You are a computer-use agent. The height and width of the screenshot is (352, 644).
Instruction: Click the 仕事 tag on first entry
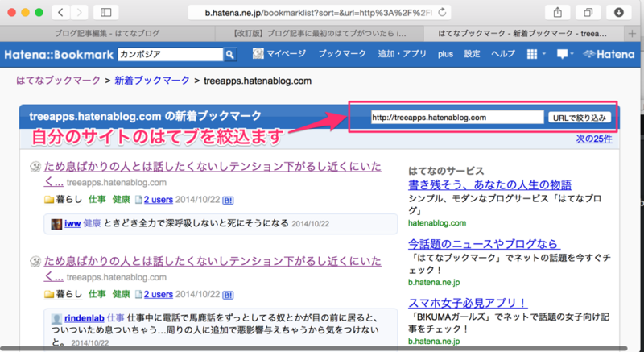click(97, 200)
